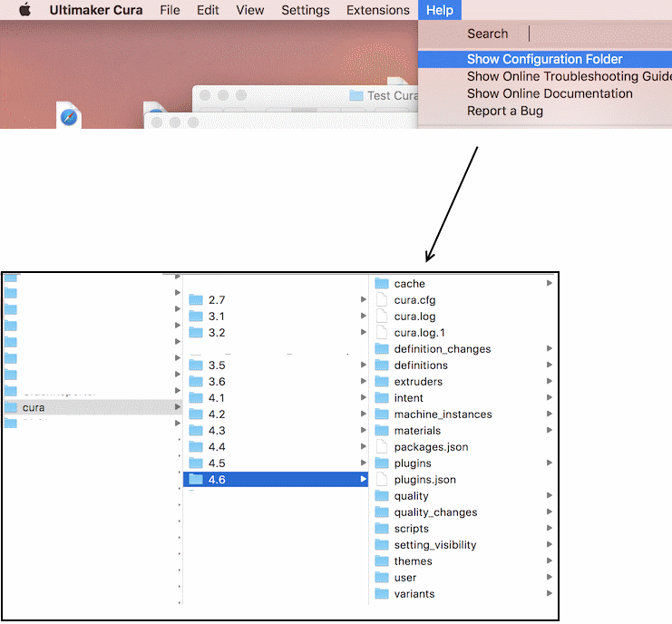Image resolution: width=672 pixels, height=624 pixels.
Task: Click the intent folder icon
Action: pos(382,397)
